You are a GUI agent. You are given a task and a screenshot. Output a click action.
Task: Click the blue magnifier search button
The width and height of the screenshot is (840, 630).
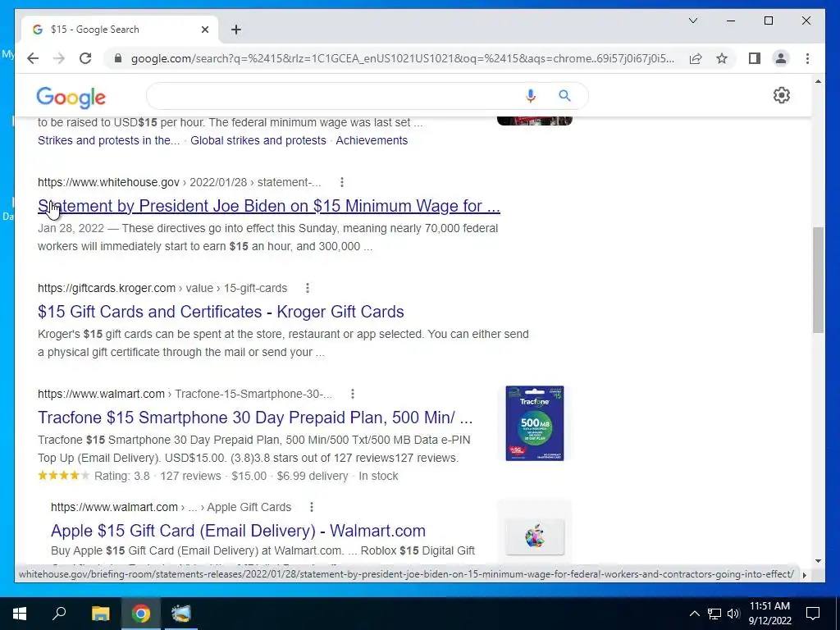pyautogui.click(x=564, y=95)
